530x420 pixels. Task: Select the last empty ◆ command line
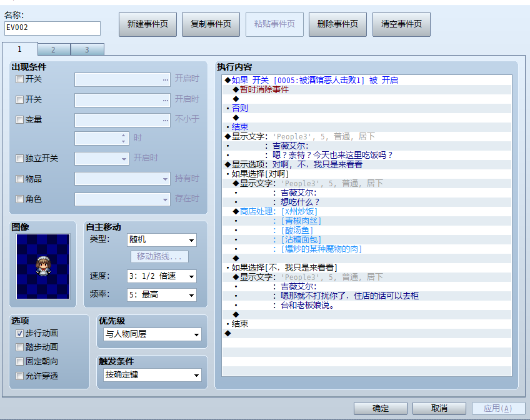(x=367, y=334)
